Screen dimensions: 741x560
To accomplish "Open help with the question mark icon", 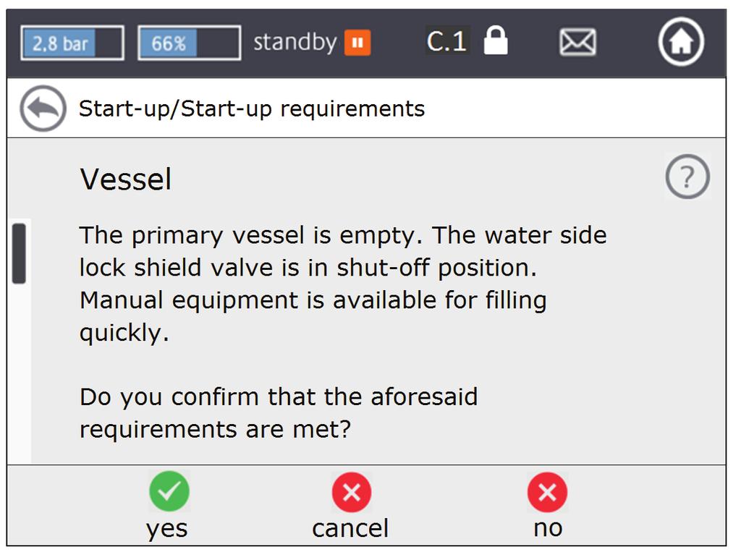I will pos(687,177).
